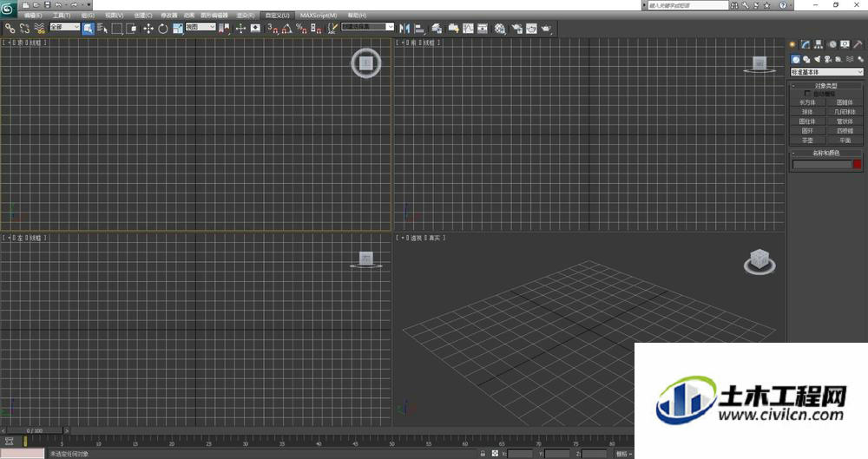Open the named selection sets dropdown
Viewport: 868px width, 459px height.
pos(367,27)
